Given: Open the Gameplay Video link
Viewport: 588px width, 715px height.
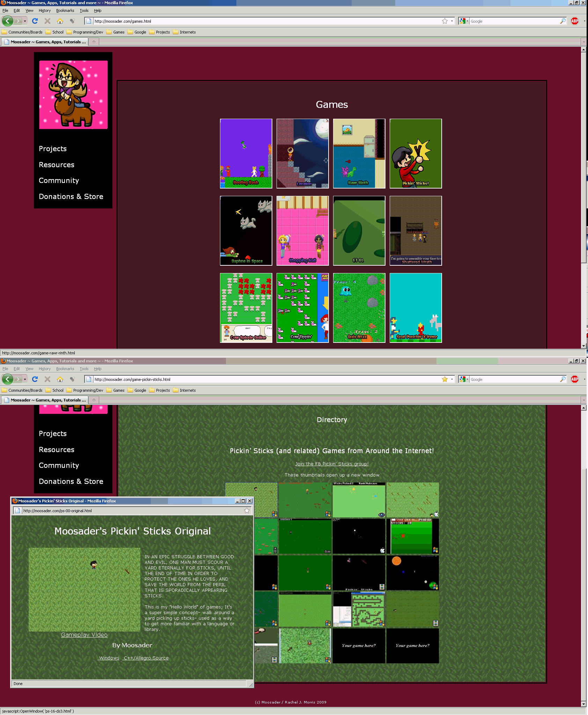Looking at the screenshot, I should [x=84, y=635].
